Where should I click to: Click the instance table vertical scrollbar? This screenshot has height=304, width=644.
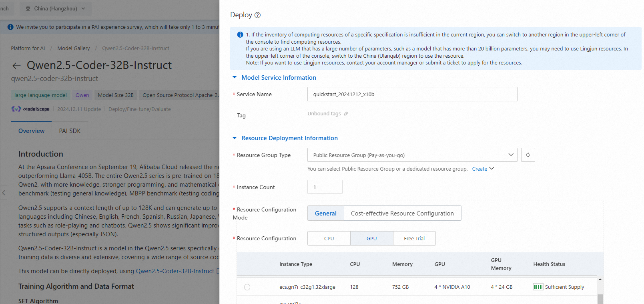[x=600, y=298]
